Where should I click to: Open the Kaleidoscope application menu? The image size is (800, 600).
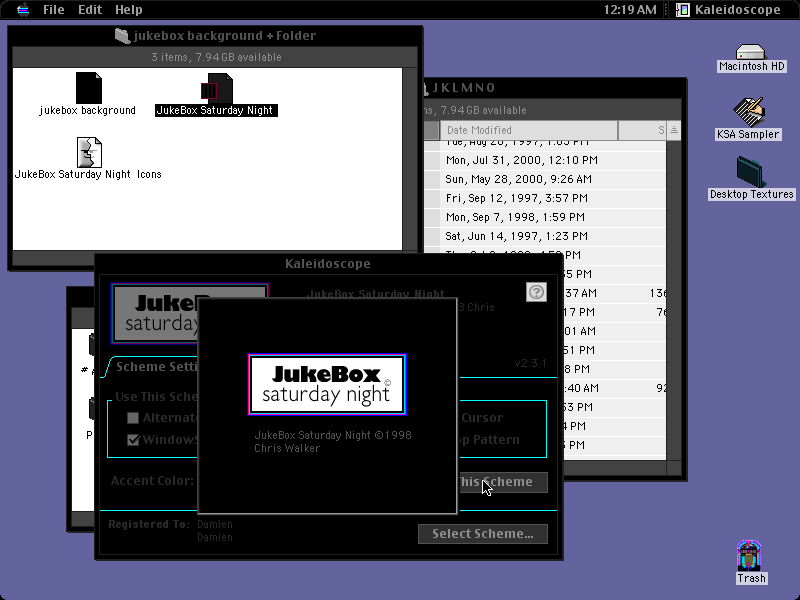click(729, 10)
